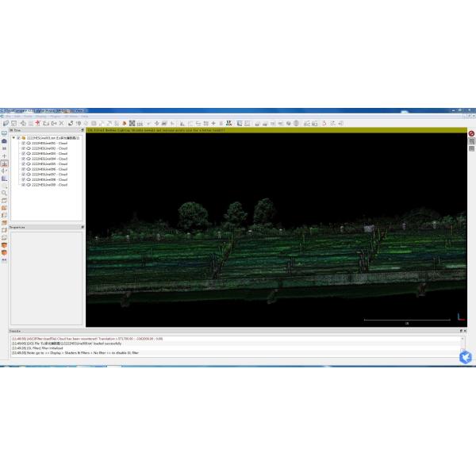Click console line '[GL Filter] filter initialized'
This screenshot has height=476, width=476.
pos(37,348)
